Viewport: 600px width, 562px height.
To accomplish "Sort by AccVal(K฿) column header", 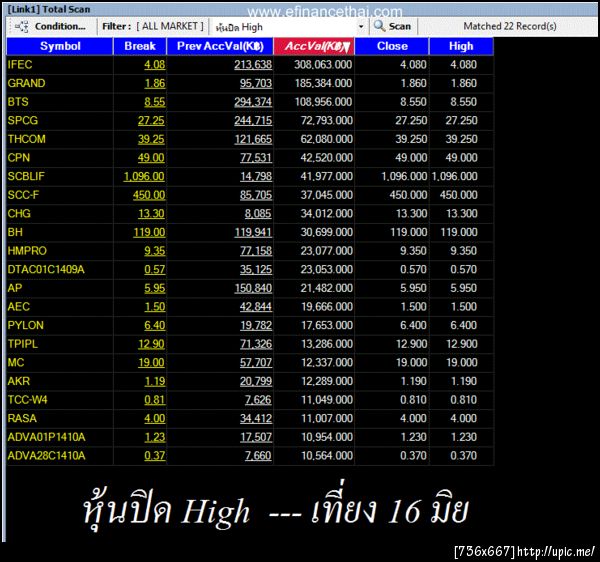I will coord(314,46).
